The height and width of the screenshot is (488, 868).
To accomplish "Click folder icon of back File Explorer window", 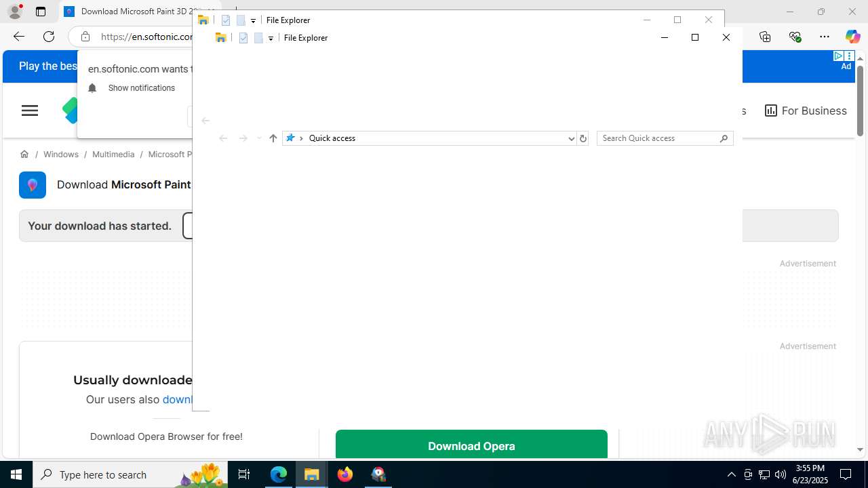I will pyautogui.click(x=203, y=20).
